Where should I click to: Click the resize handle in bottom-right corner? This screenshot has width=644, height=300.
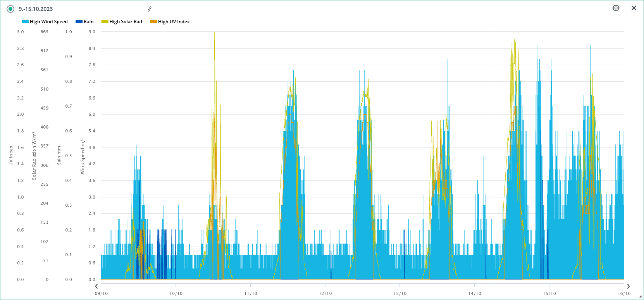pos(640,297)
